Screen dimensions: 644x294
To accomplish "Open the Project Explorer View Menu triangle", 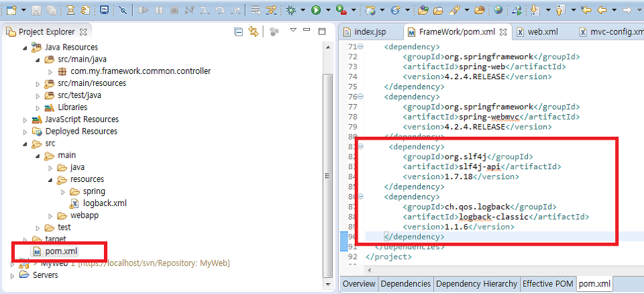I will coord(293,30).
